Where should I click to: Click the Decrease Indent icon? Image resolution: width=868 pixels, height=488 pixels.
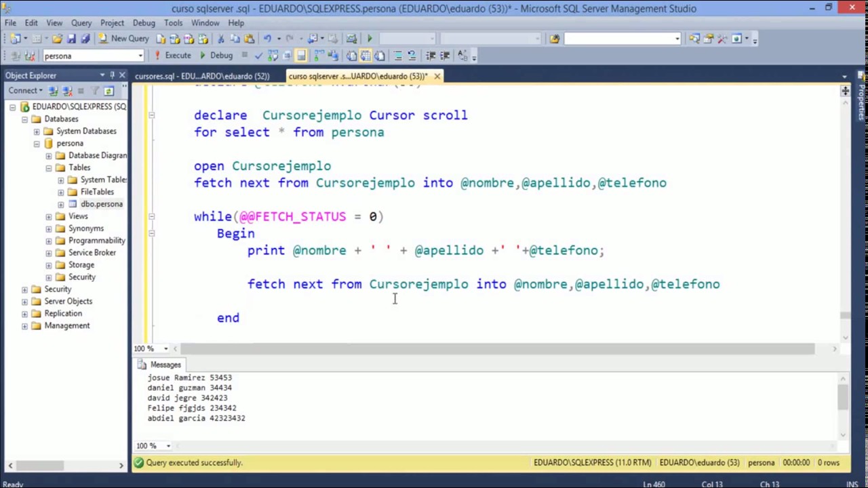431,56
